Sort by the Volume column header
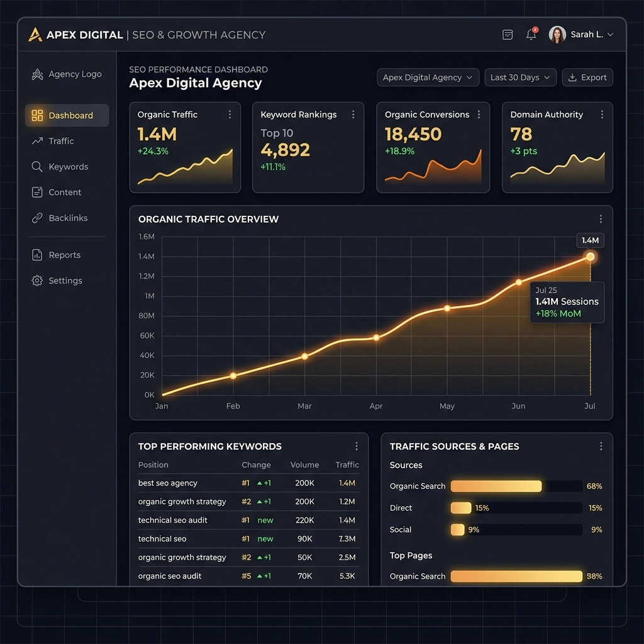 click(x=305, y=465)
